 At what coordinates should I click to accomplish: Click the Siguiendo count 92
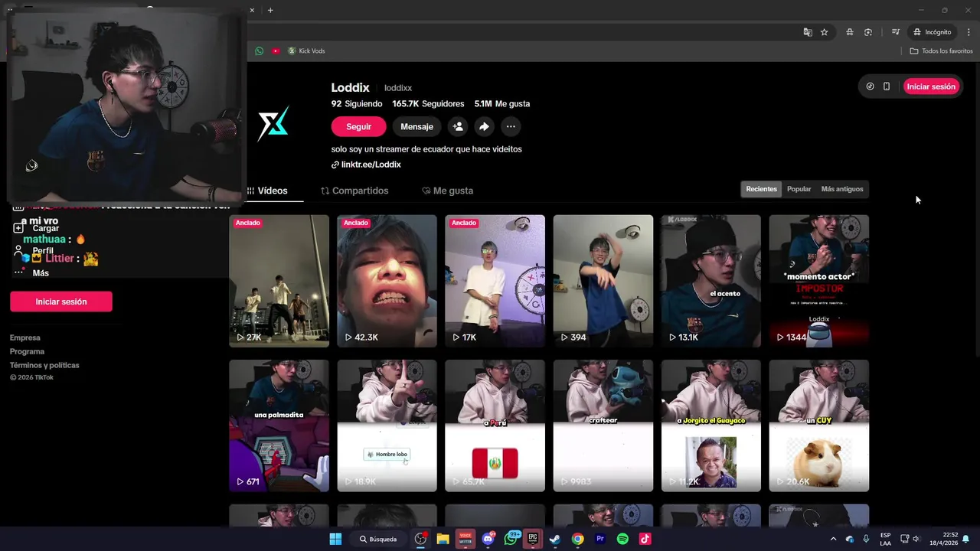coord(357,103)
